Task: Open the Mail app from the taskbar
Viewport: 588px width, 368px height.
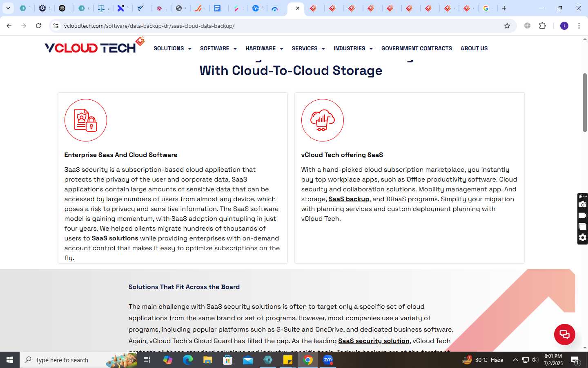Action: (247, 360)
